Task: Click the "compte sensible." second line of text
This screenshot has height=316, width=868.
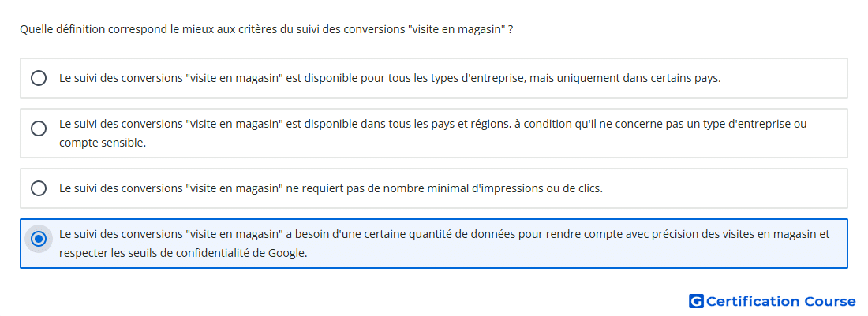Action: [x=103, y=143]
